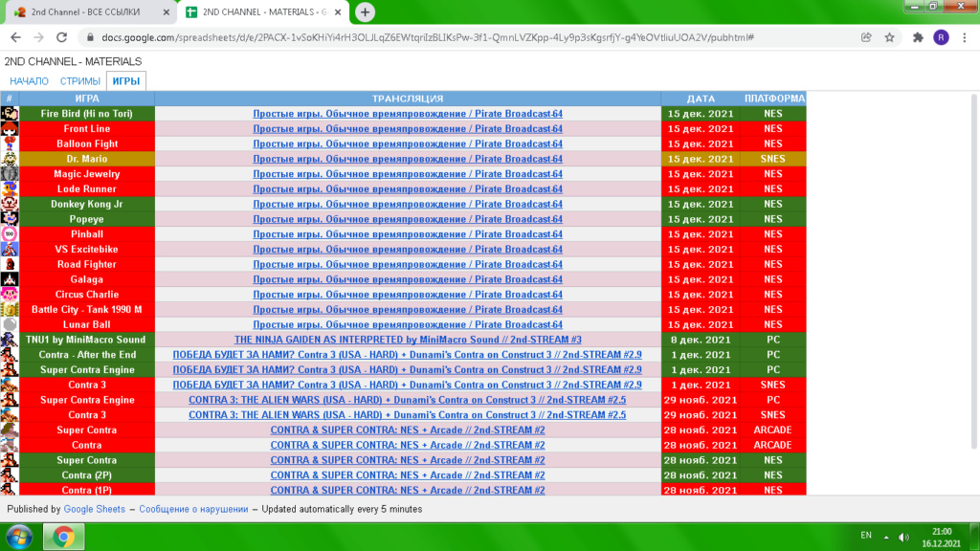
Task: Open CONTRA & SUPER CONTRA link for Contra (1P)
Action: point(408,490)
